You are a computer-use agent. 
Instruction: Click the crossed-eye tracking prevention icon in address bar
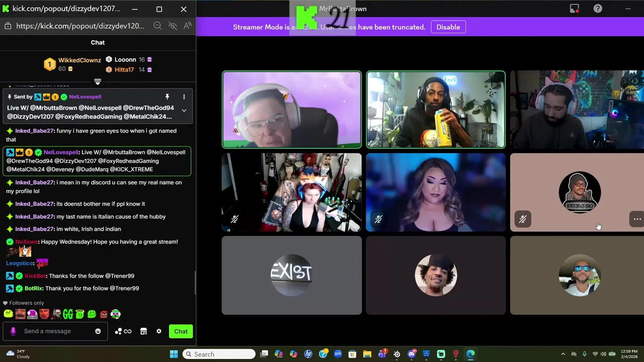[x=173, y=26]
